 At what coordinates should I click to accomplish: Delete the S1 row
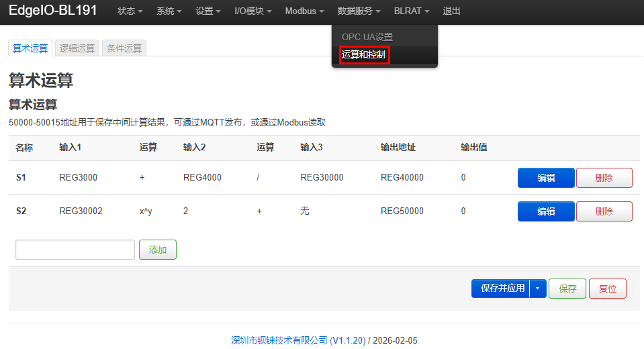pos(604,178)
